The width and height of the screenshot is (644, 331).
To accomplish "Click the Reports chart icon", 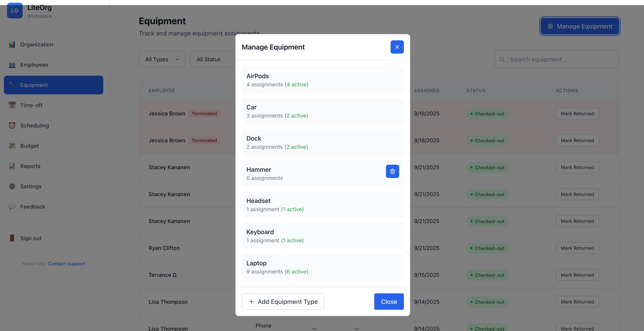I will [x=12, y=166].
